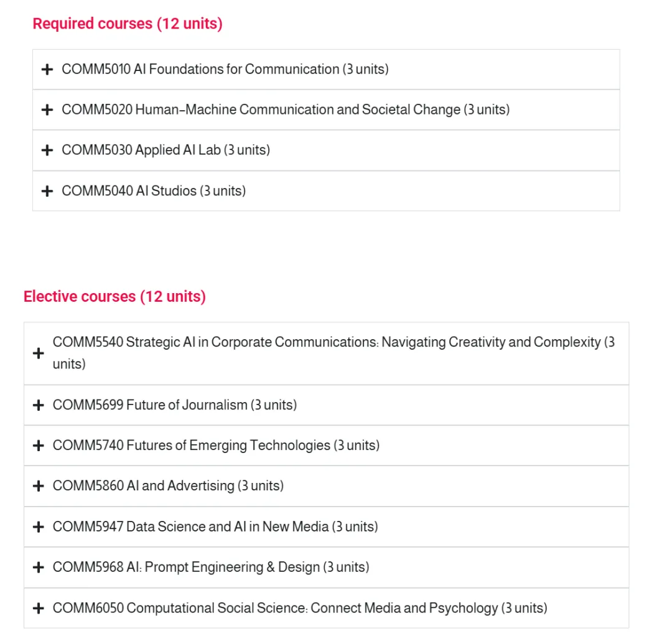Expand COMM6050 Computational Social Science title
Screen dimensions: 672x641
pos(300,608)
